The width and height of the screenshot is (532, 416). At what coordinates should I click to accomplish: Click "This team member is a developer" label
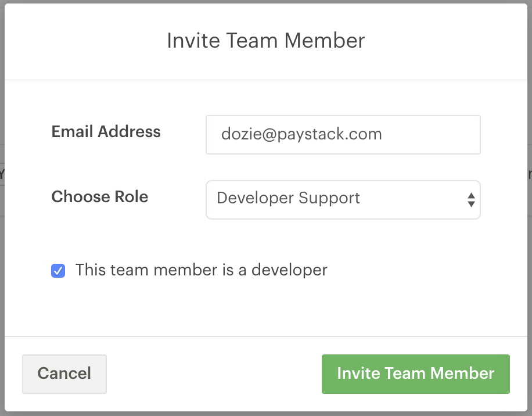201,270
